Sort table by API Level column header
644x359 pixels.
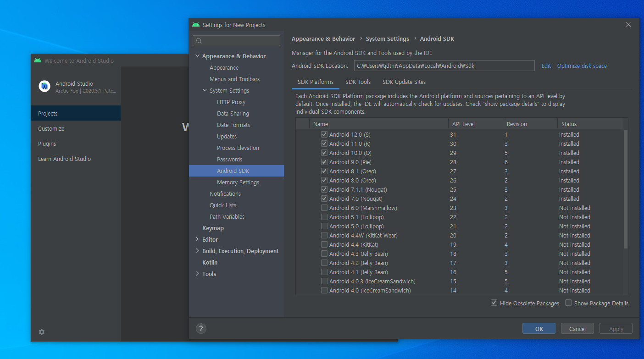click(x=475, y=124)
